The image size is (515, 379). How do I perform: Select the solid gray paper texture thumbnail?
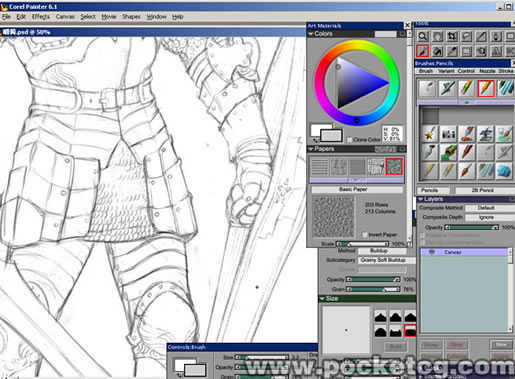pyautogui.click(x=357, y=167)
